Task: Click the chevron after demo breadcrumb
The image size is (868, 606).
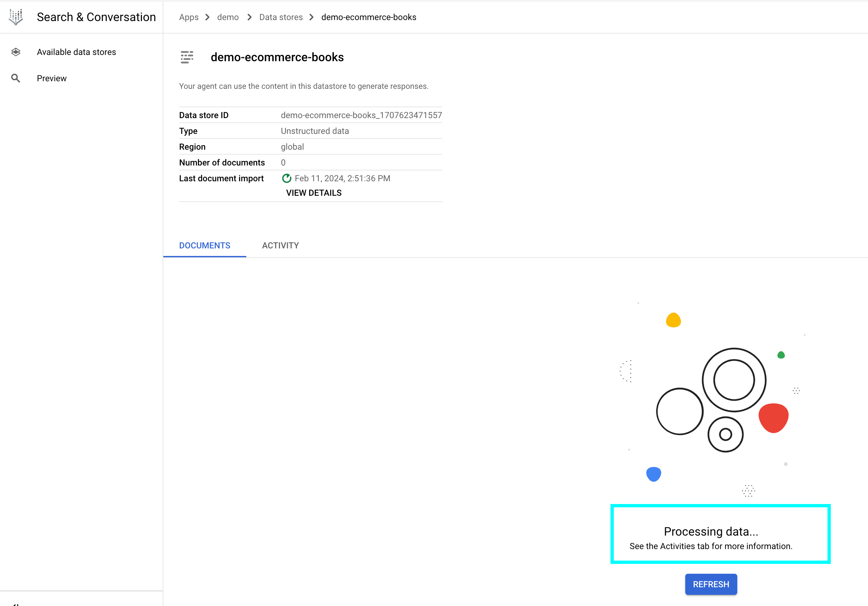Action: [250, 17]
